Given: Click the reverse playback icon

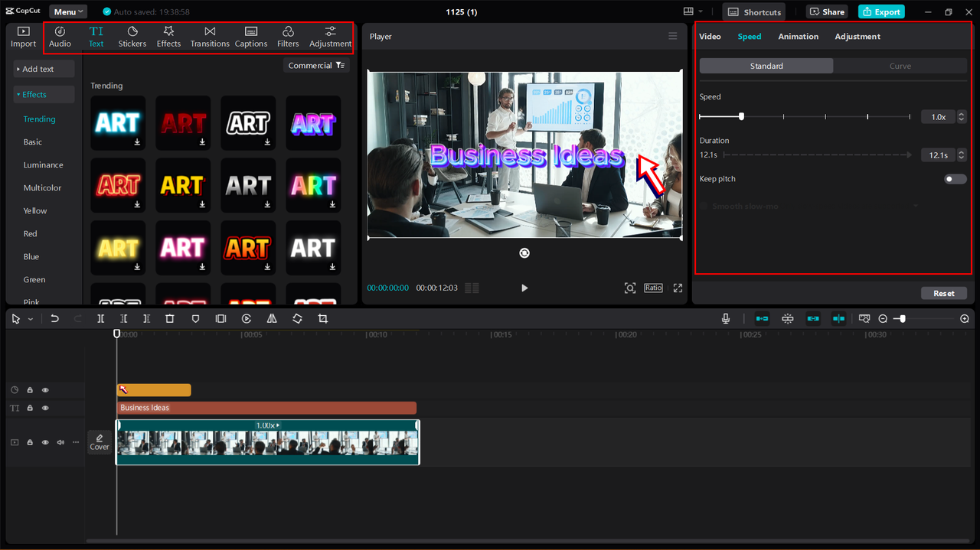Looking at the screenshot, I should click(x=247, y=318).
